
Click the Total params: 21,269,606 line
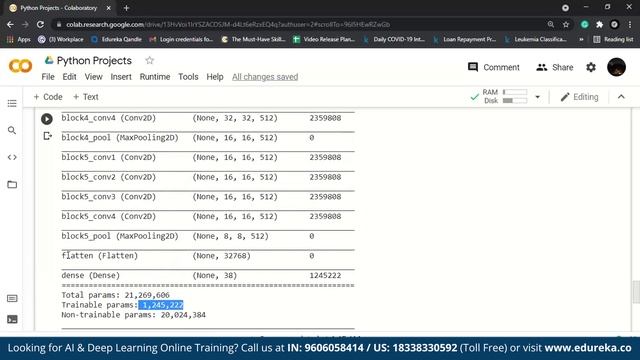tap(116, 295)
